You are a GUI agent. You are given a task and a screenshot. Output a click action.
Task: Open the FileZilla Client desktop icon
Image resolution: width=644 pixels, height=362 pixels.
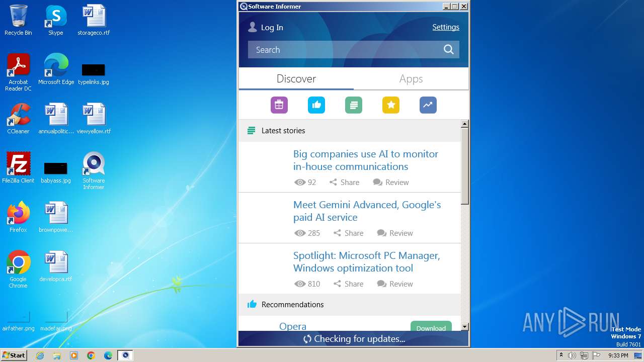pyautogui.click(x=18, y=168)
